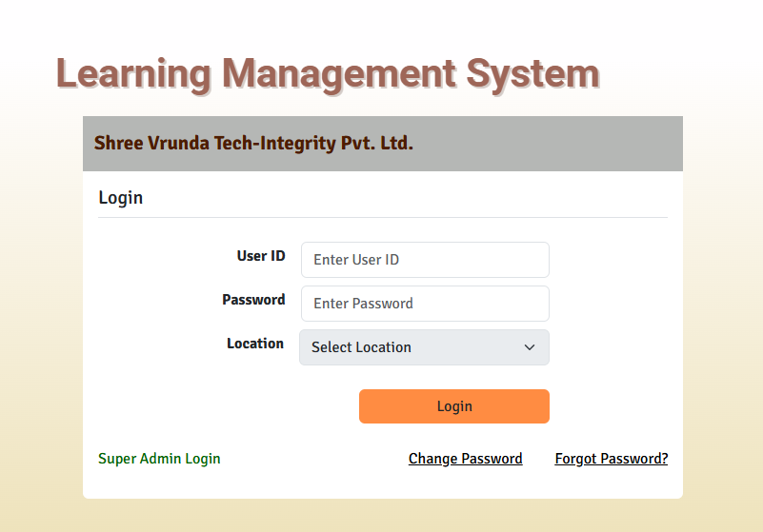Click the Password label
763x532 pixels.
point(253,300)
